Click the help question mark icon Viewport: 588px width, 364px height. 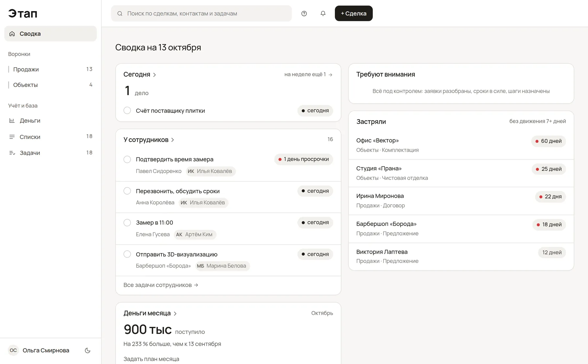(x=304, y=13)
